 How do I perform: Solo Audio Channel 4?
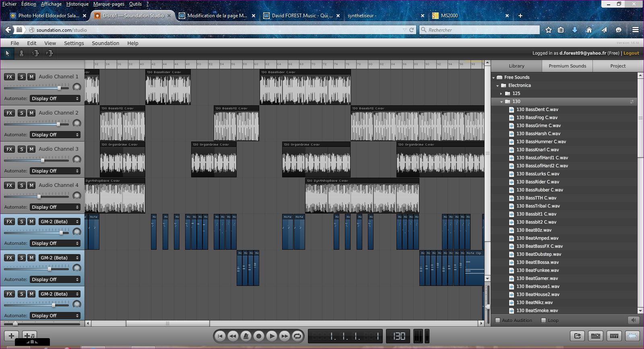coord(22,185)
